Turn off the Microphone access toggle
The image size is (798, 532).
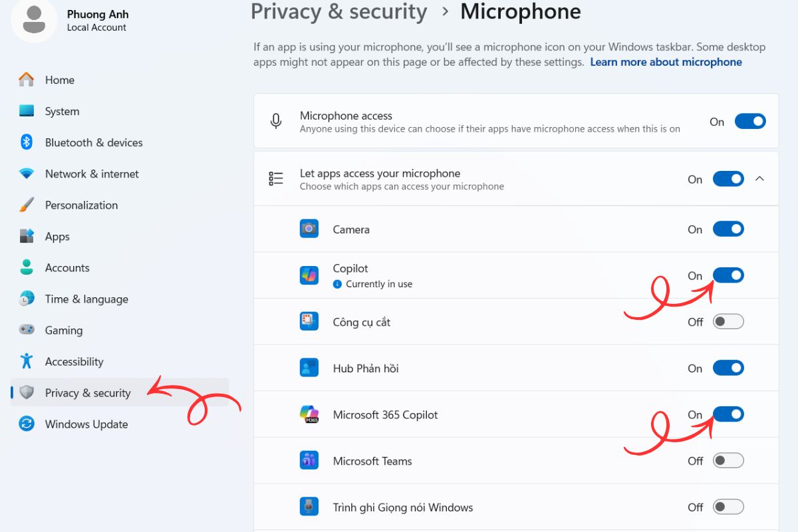pyautogui.click(x=750, y=122)
